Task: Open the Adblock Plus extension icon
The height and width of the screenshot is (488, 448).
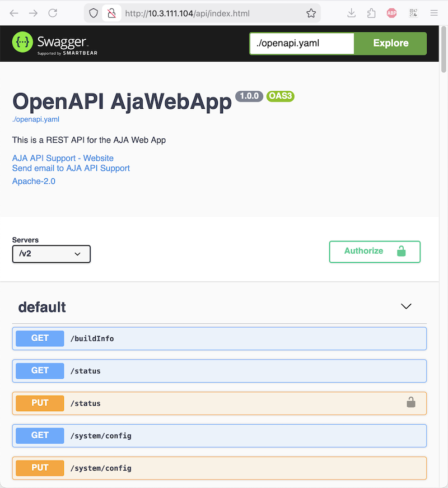Action: pos(391,13)
